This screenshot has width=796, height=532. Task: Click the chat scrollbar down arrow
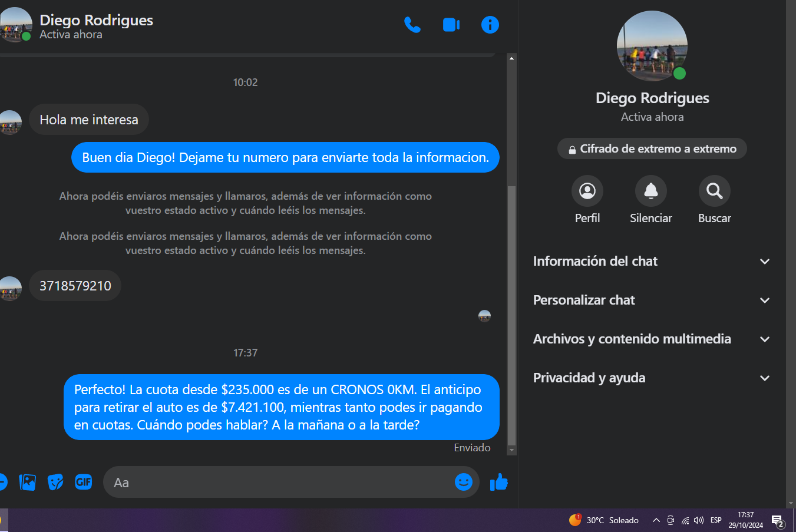pyautogui.click(x=511, y=450)
